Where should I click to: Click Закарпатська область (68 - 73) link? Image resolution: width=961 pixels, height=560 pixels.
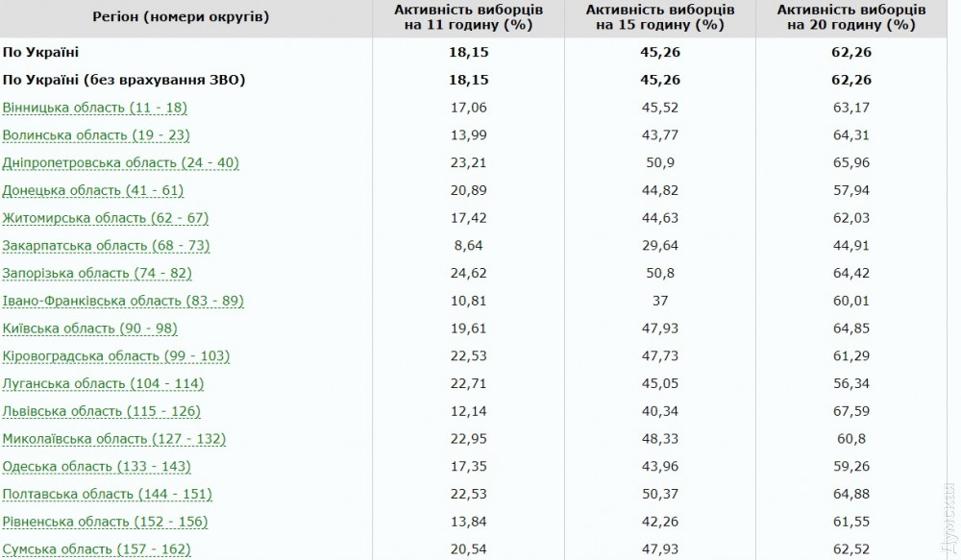[x=106, y=246]
